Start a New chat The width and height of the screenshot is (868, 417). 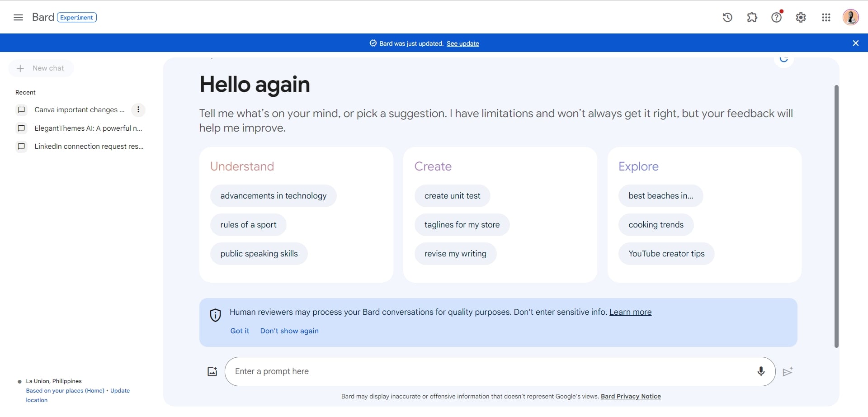click(41, 68)
